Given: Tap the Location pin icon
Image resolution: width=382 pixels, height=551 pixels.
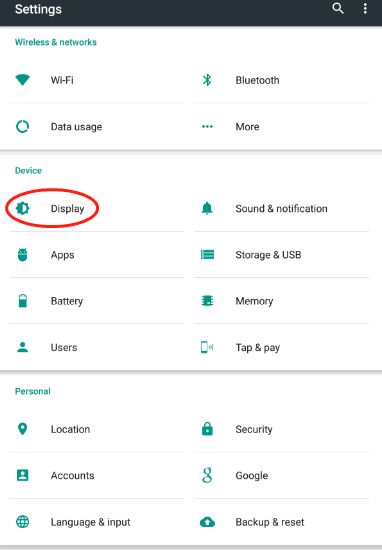Looking at the screenshot, I should tap(22, 429).
